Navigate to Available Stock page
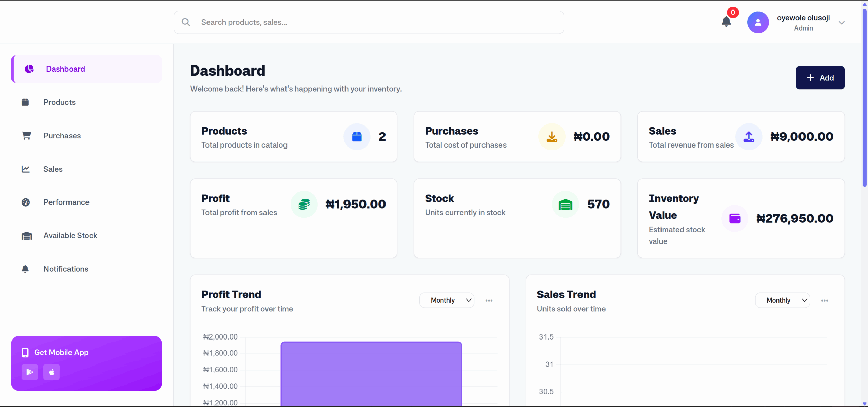Screen dimensions: 868x407 [x=70, y=235]
